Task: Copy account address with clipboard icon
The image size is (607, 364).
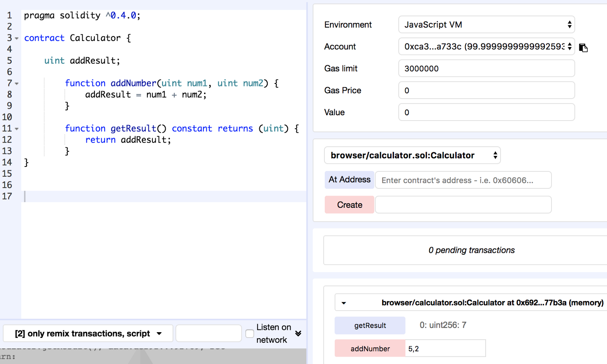Action: 583,48
